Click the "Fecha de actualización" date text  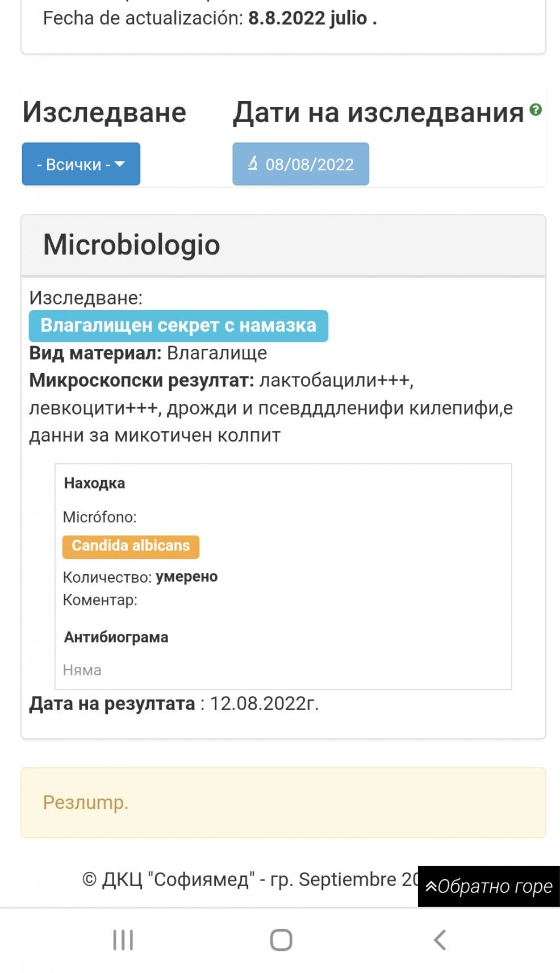click(210, 18)
